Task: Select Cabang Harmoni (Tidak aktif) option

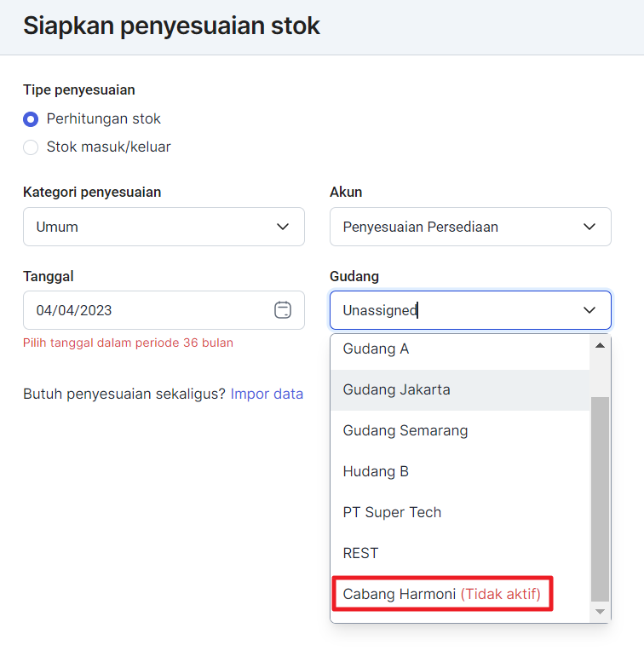Action: coord(442,594)
